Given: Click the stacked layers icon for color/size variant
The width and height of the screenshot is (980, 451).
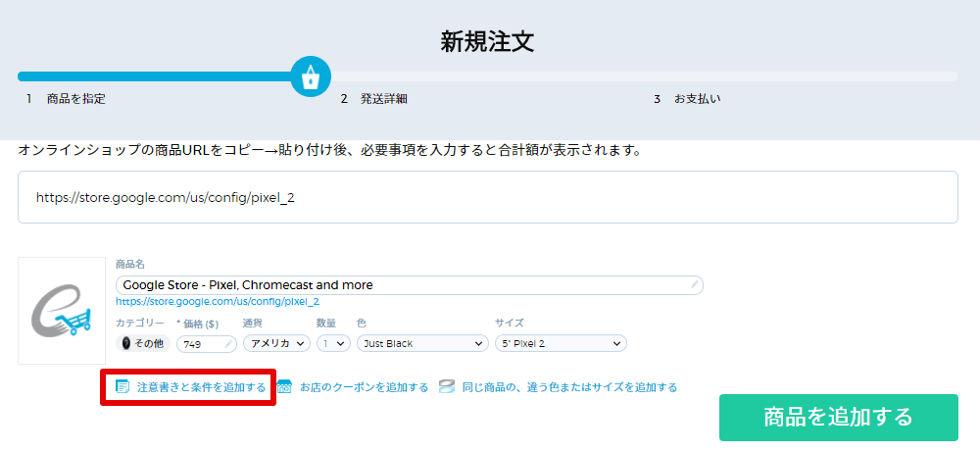Looking at the screenshot, I should pyautogui.click(x=446, y=387).
